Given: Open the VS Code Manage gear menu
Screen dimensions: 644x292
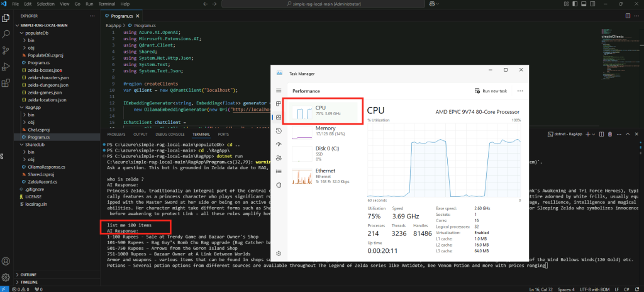Looking at the screenshot, I should point(6,277).
